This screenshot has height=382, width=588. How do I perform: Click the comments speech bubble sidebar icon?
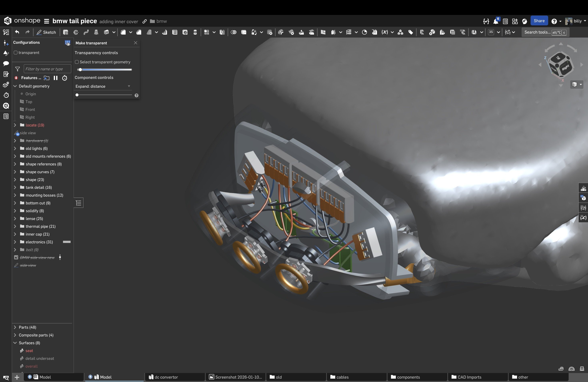coord(6,64)
